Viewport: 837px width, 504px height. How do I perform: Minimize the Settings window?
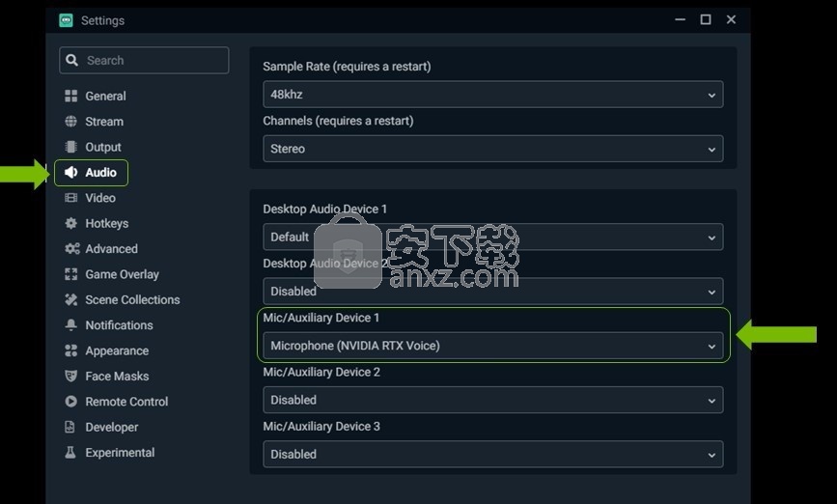[680, 19]
